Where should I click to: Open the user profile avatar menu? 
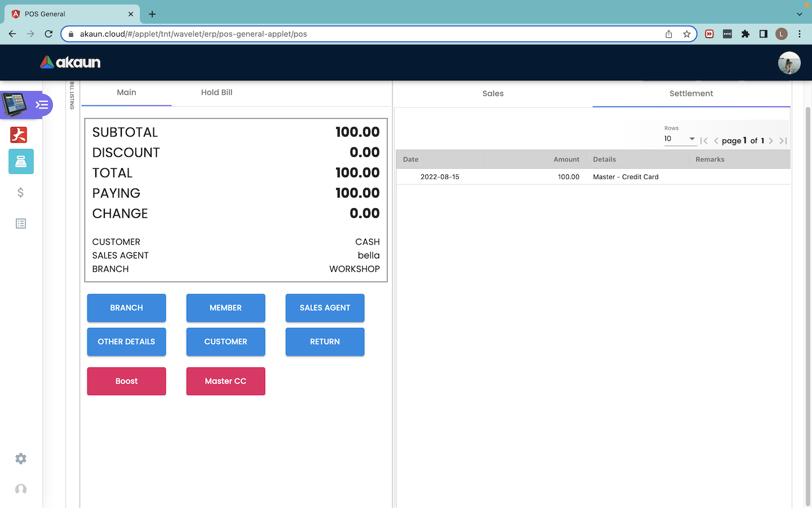[789, 63]
